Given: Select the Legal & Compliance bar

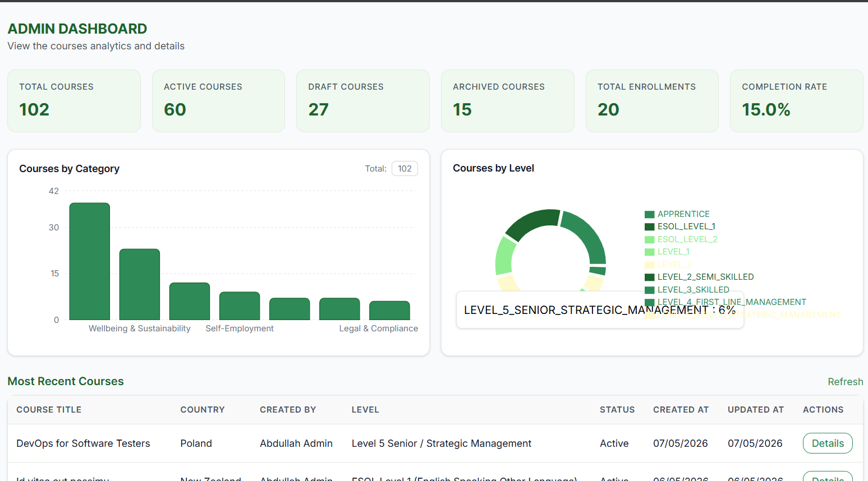Looking at the screenshot, I should 389,311.
